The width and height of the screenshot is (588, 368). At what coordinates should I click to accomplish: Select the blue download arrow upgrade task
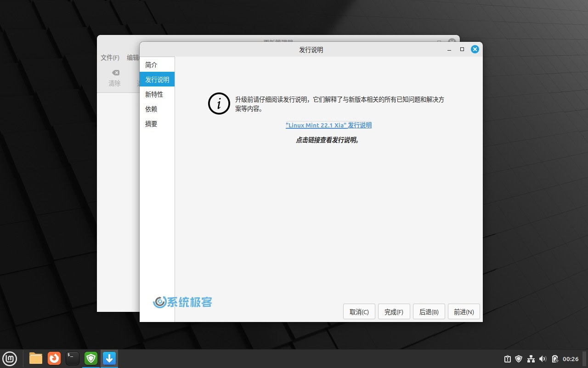[109, 358]
